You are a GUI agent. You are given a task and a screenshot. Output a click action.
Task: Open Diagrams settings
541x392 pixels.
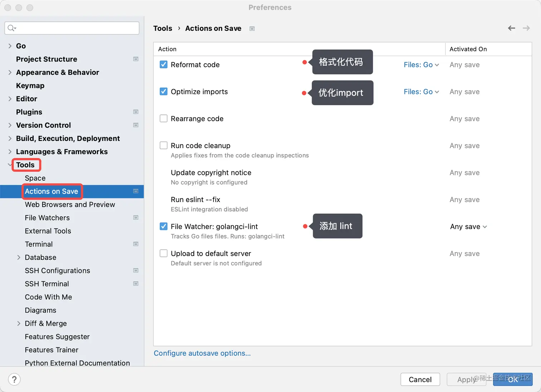click(x=40, y=310)
